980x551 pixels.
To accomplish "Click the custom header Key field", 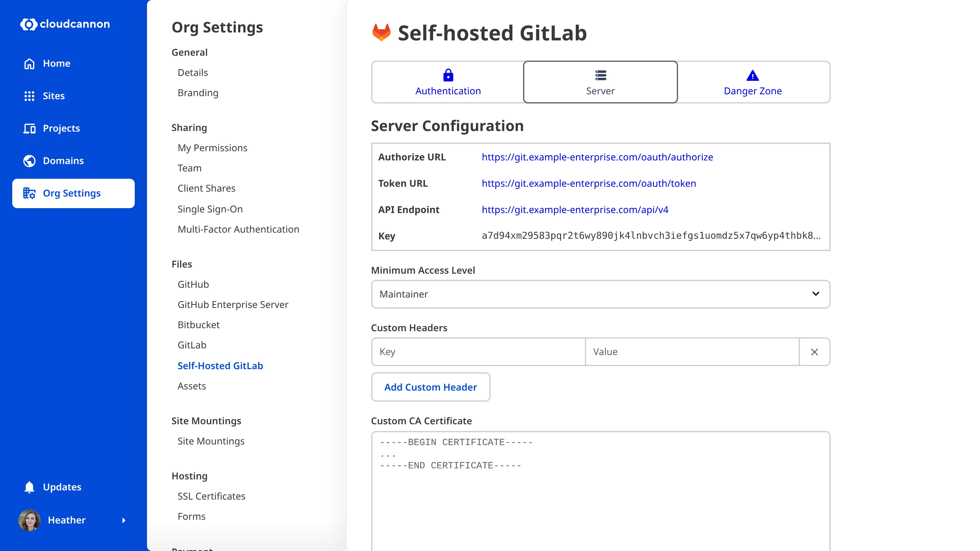I will [x=477, y=352].
